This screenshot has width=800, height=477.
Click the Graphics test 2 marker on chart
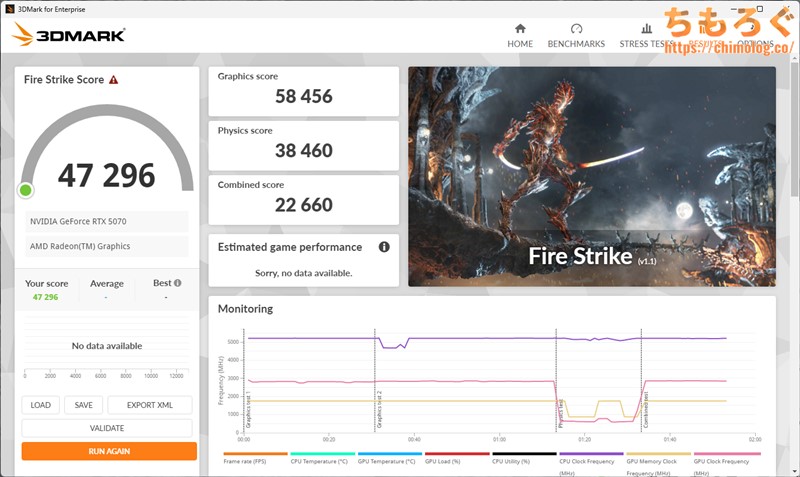tap(379, 409)
